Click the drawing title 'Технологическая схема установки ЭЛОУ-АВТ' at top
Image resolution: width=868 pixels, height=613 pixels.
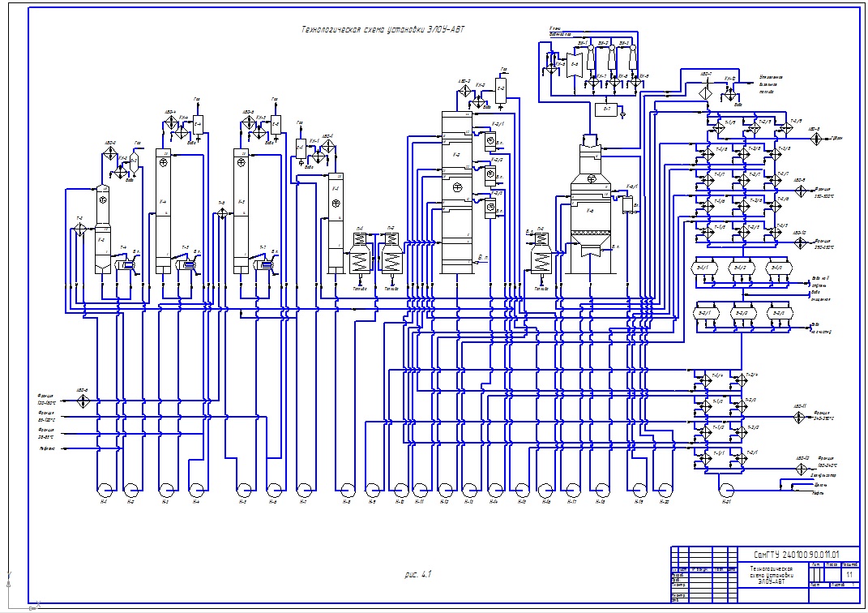[383, 29]
